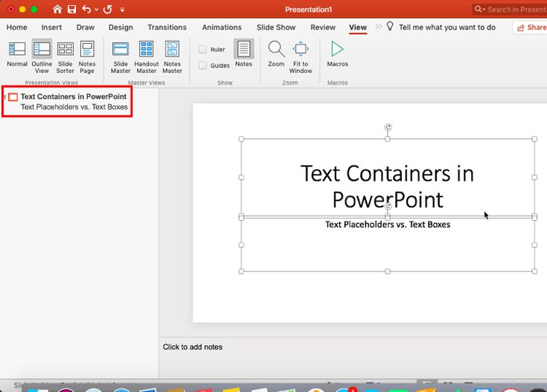This screenshot has width=547, height=392.
Task: Open the Handout Master view
Action: [146, 57]
